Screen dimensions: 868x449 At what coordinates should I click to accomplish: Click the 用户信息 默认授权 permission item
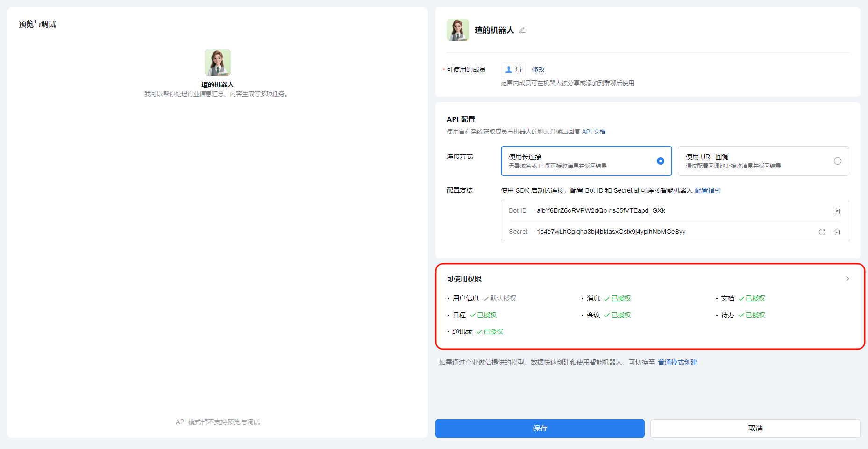(x=482, y=298)
